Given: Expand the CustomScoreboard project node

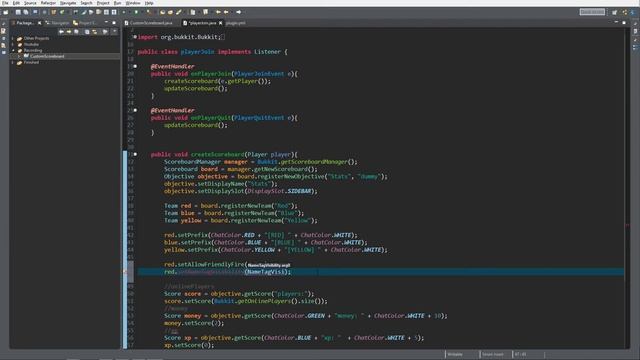Looking at the screenshot, I should tap(19, 56).
